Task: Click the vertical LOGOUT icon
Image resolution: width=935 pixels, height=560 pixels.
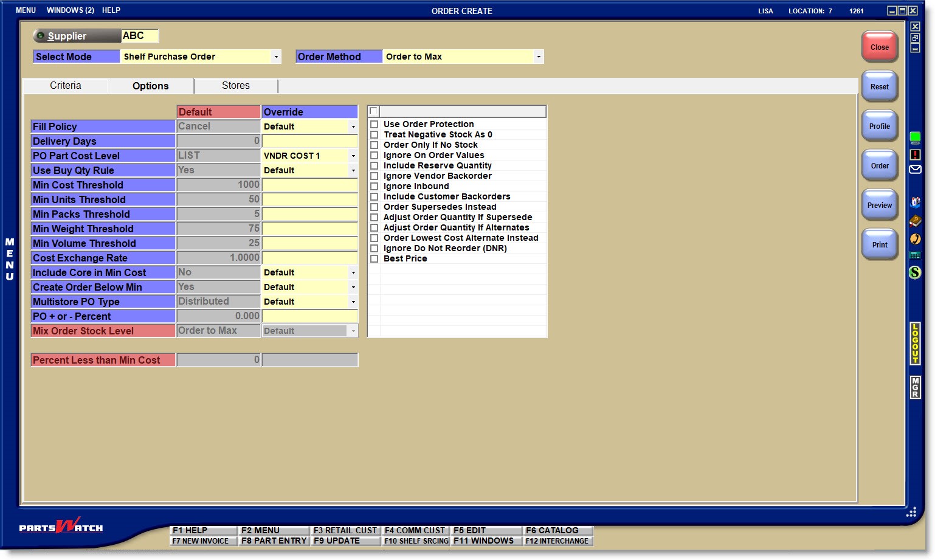Action: tap(915, 344)
